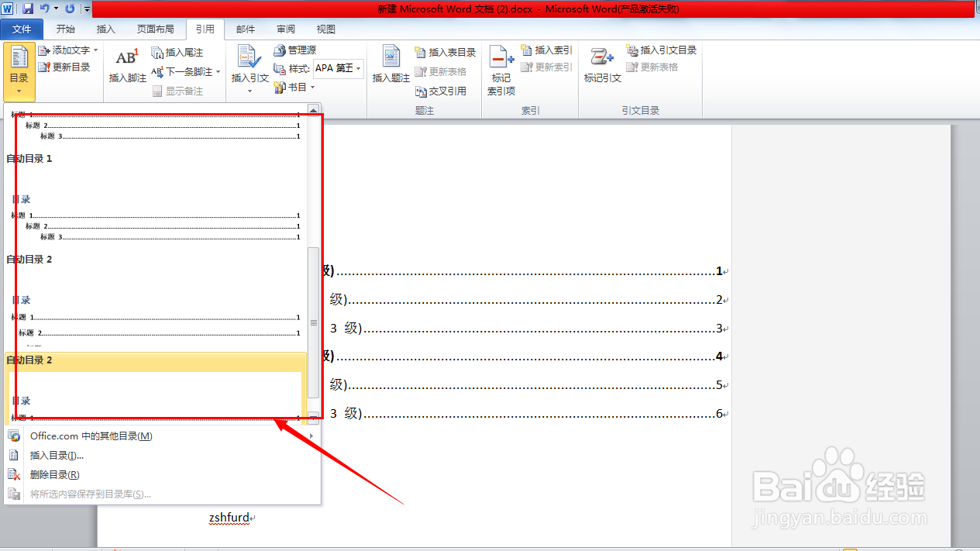Click 添加文字 icon in ribbon

pos(44,50)
